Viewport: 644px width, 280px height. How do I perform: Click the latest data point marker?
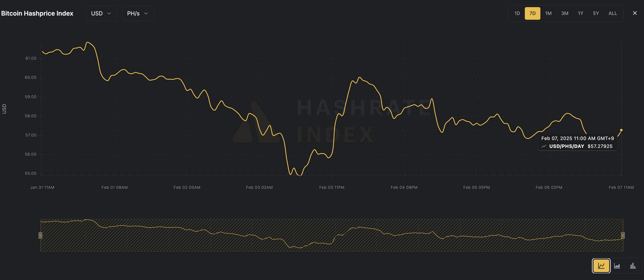click(x=621, y=130)
